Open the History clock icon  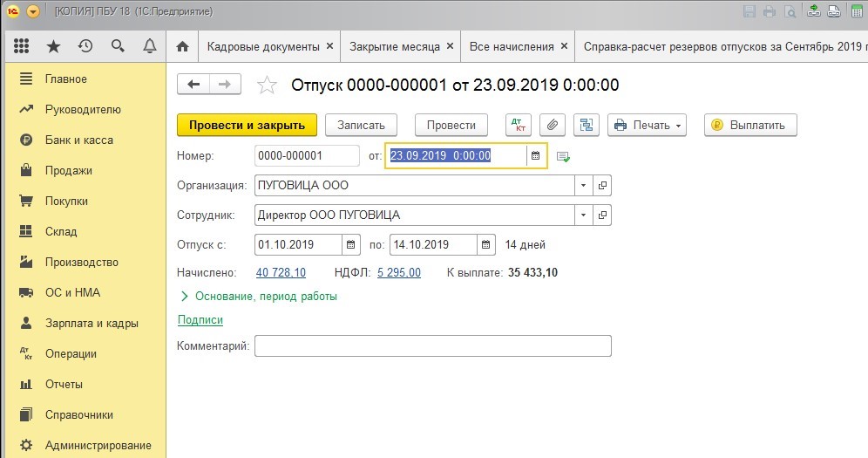point(85,46)
